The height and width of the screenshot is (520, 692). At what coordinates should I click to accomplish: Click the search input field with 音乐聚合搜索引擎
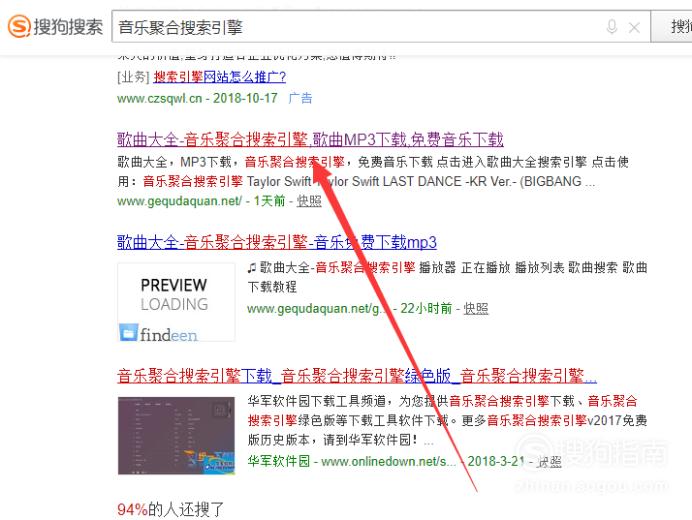click(381, 27)
